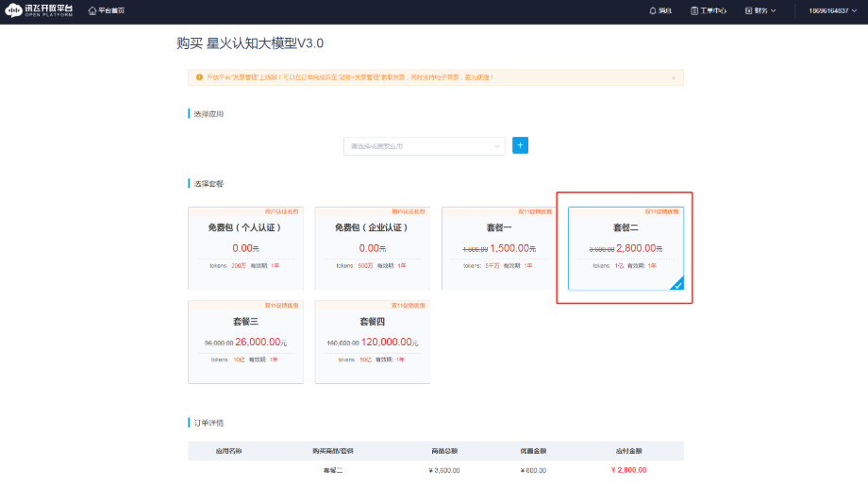Click the warning icon in the notice banner

coord(199,77)
